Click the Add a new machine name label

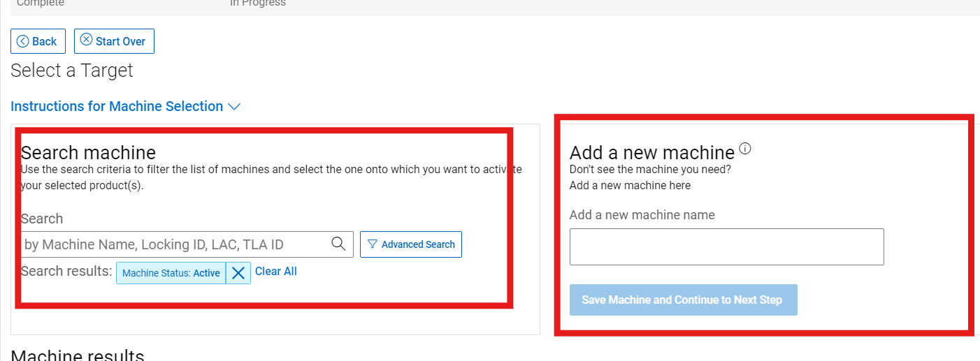[x=642, y=215]
